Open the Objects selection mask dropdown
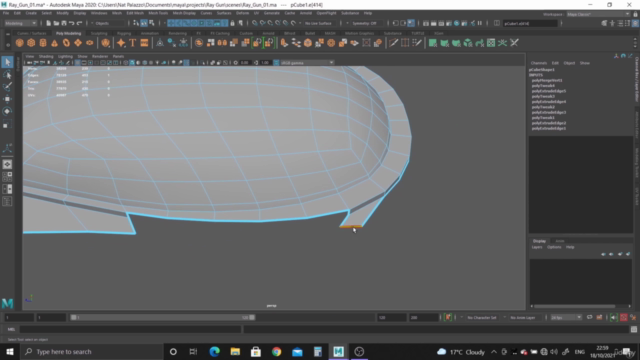640x360 pixels. tap(108, 23)
